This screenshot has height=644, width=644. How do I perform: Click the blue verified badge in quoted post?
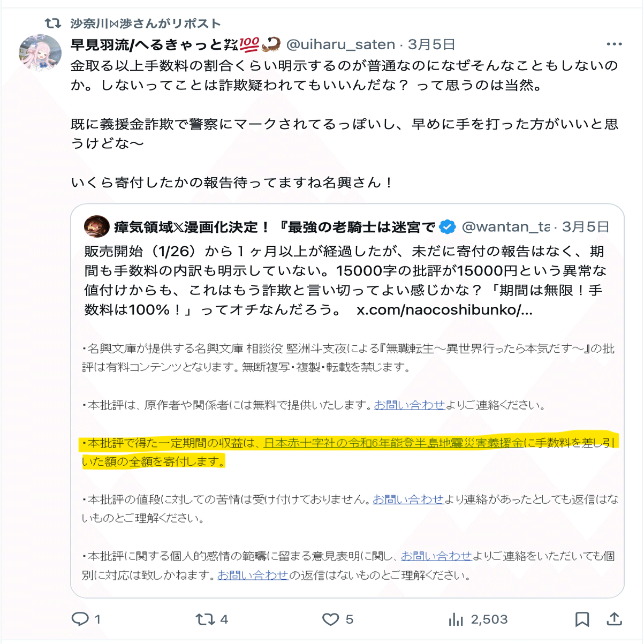pyautogui.click(x=447, y=227)
